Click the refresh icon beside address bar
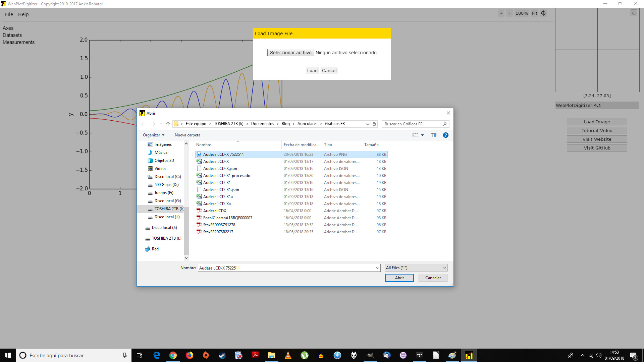 point(374,124)
